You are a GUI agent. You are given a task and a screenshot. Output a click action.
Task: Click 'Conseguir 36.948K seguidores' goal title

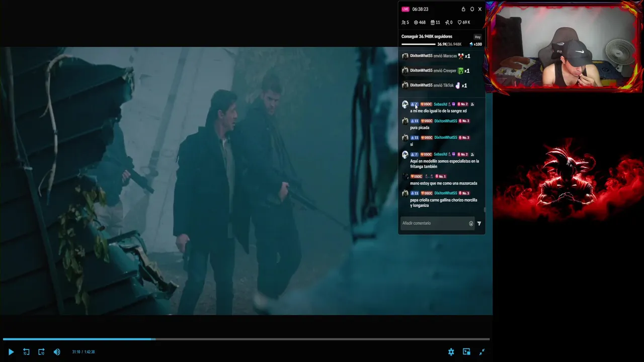click(x=427, y=36)
